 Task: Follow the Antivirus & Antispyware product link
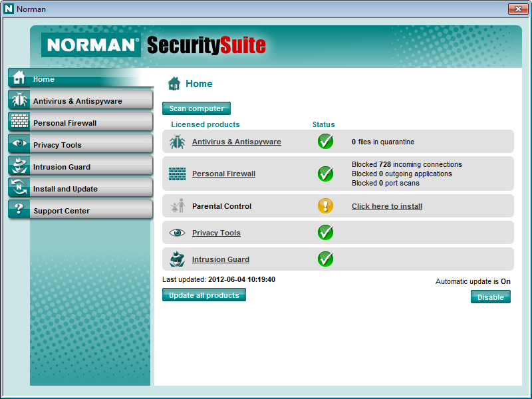click(x=236, y=142)
